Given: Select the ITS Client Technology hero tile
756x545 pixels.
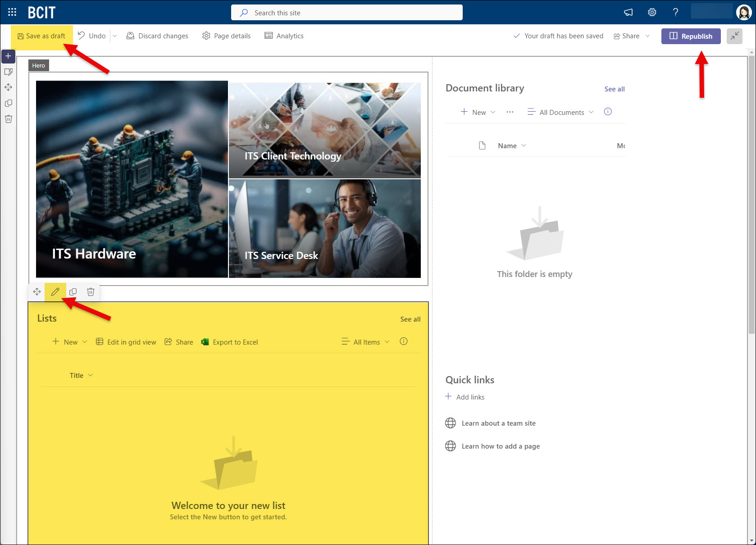Looking at the screenshot, I should [x=325, y=130].
